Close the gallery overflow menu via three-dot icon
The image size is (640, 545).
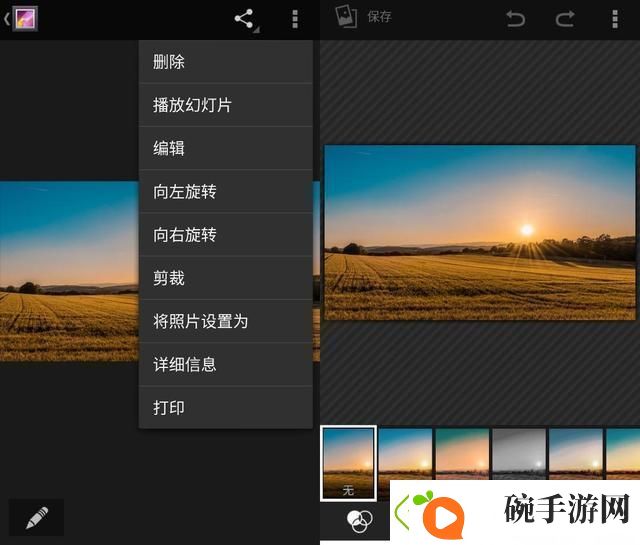tap(295, 20)
